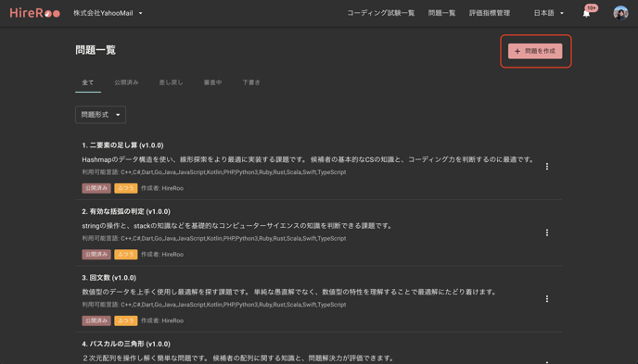Open more options for 二要素の足し算
The height and width of the screenshot is (364, 638).
pos(547,167)
